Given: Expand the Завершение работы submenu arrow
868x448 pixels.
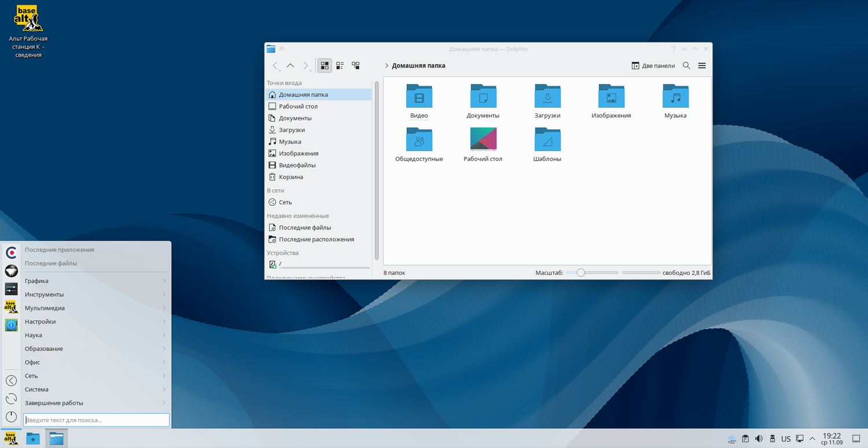Looking at the screenshot, I should click(164, 403).
